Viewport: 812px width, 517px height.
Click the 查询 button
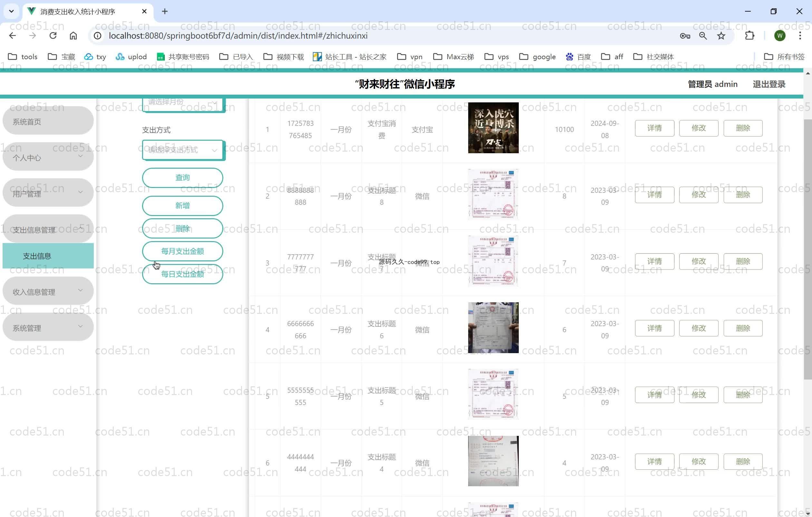pos(182,177)
